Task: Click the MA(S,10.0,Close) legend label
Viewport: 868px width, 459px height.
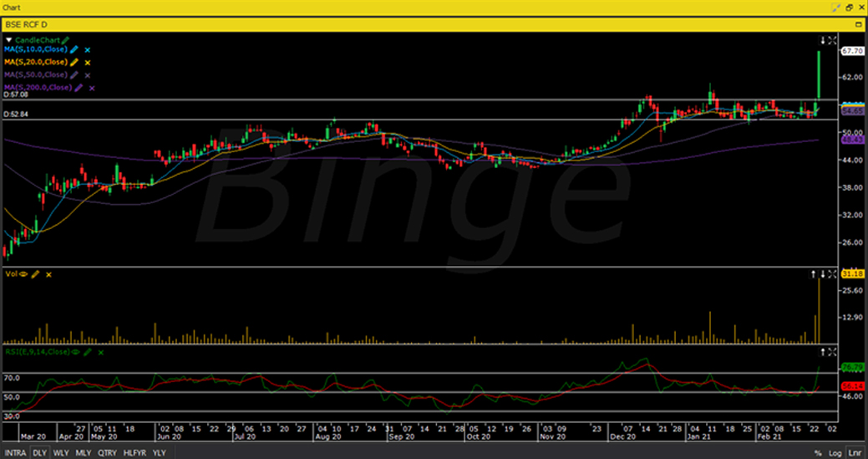Action: click(36, 50)
